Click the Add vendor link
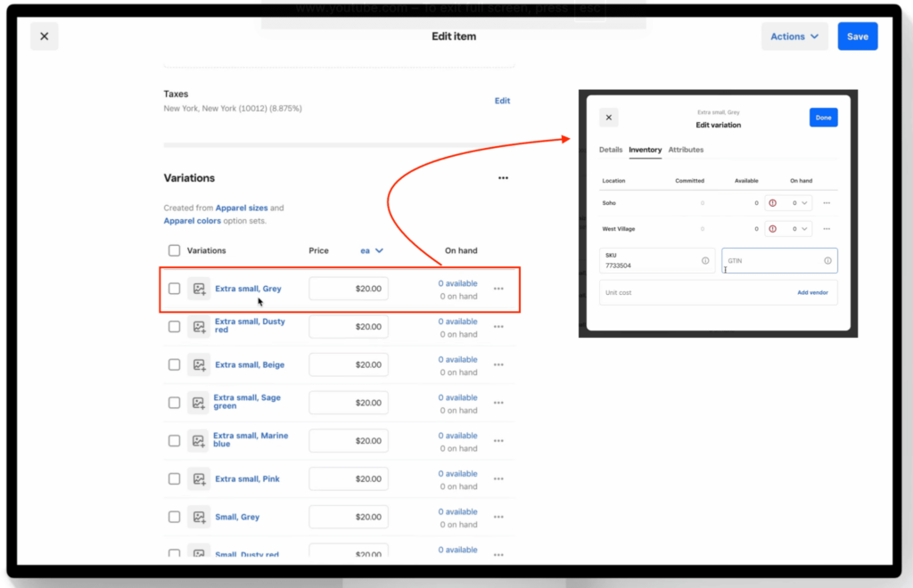The image size is (913, 588). (x=812, y=292)
